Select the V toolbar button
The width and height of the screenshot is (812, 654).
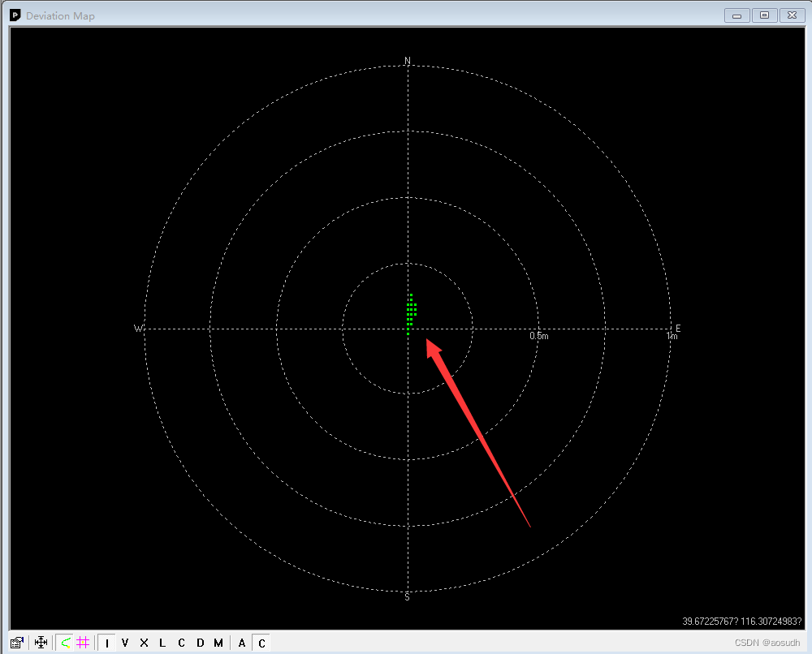(x=125, y=643)
